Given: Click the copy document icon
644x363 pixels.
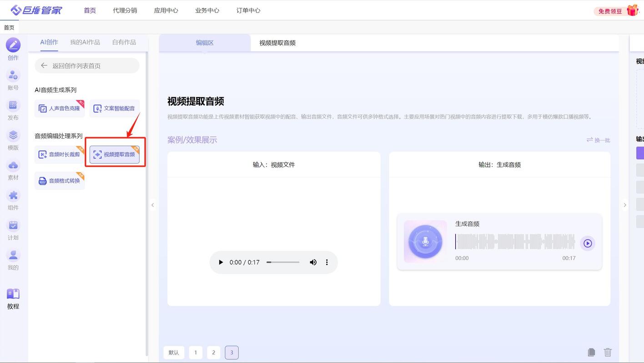Looking at the screenshot, I should (591, 352).
